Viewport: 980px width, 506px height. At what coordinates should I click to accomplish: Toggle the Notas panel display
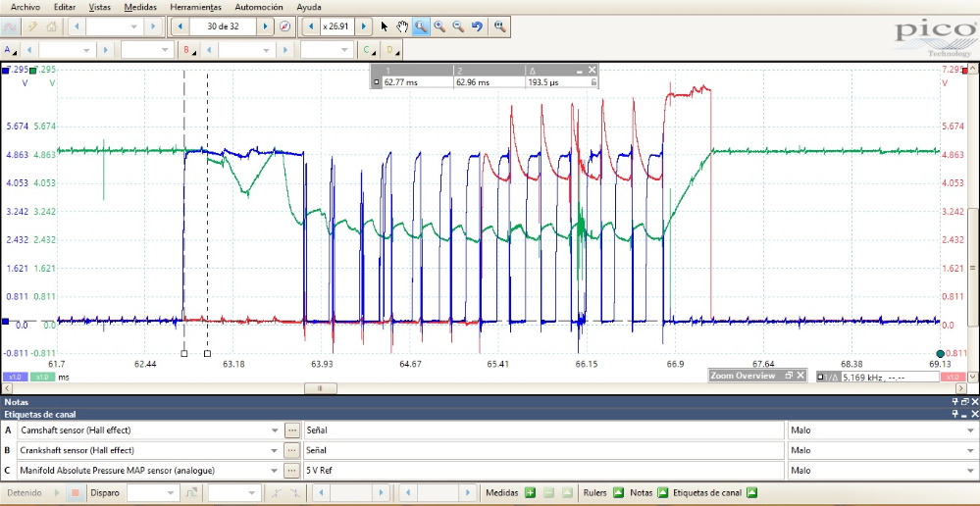[x=662, y=492]
